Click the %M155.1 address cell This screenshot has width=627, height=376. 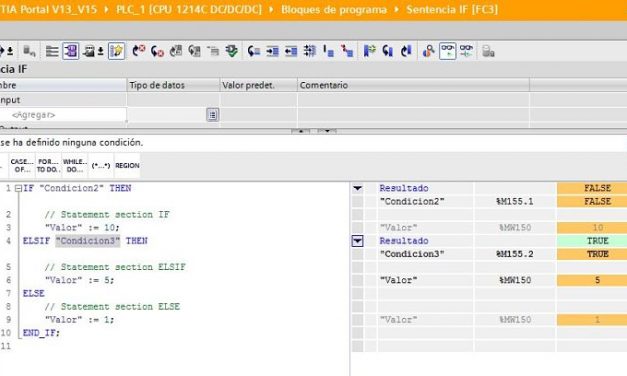pos(515,201)
